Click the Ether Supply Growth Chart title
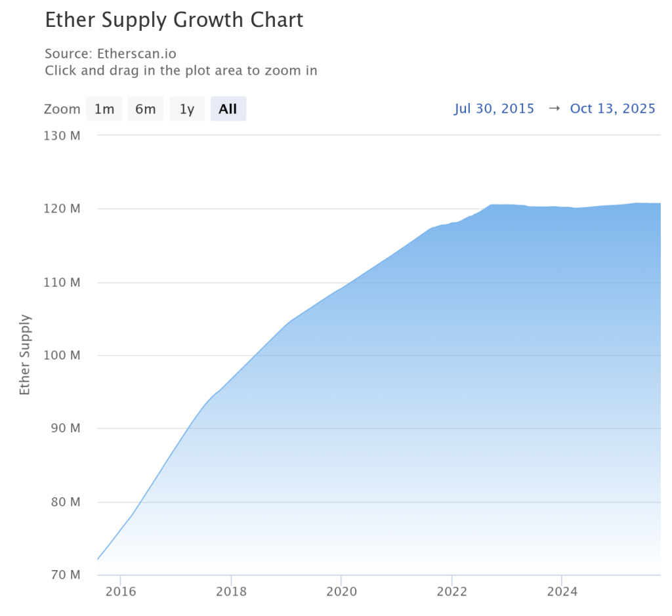This screenshot has width=672, height=616. coord(174,20)
